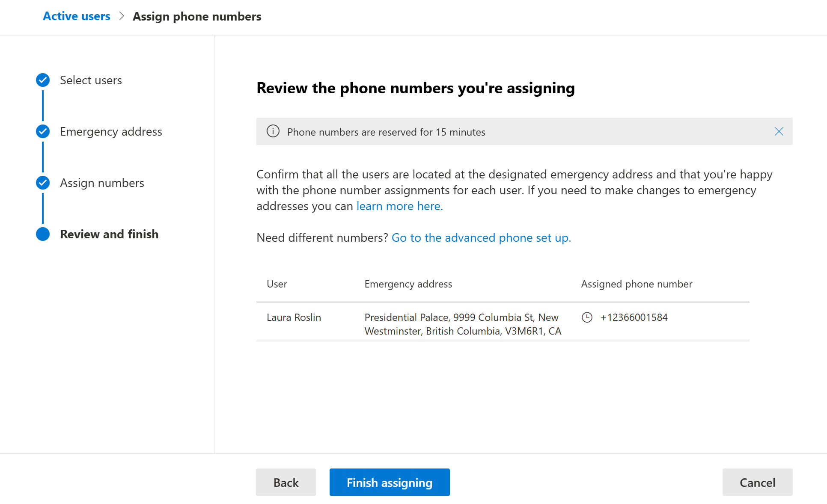Jump to the Emergency address step
Viewport: 827px width, 504px height.
[111, 132]
